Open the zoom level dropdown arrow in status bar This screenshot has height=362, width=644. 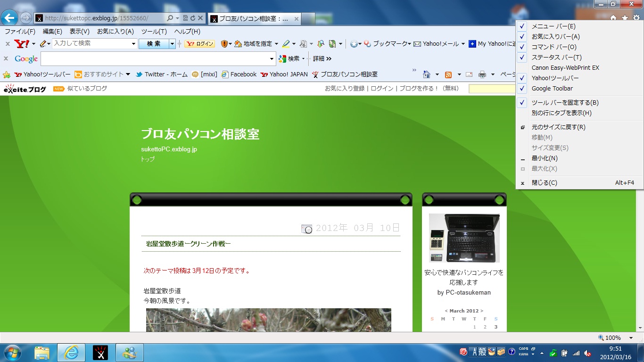point(631,338)
